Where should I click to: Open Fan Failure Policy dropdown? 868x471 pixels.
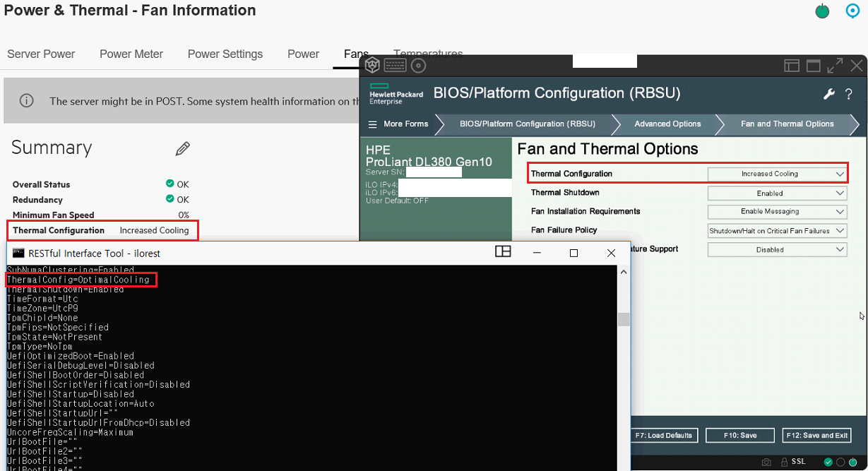[777, 230]
